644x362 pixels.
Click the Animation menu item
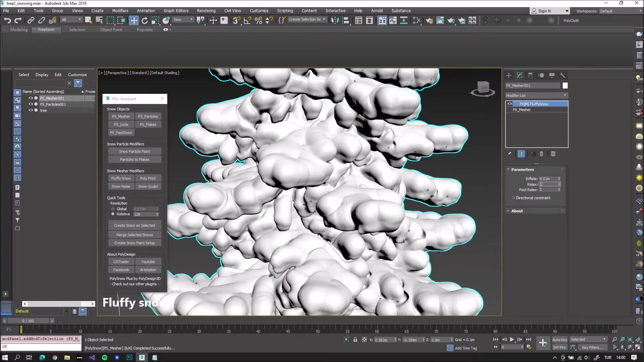[146, 10]
